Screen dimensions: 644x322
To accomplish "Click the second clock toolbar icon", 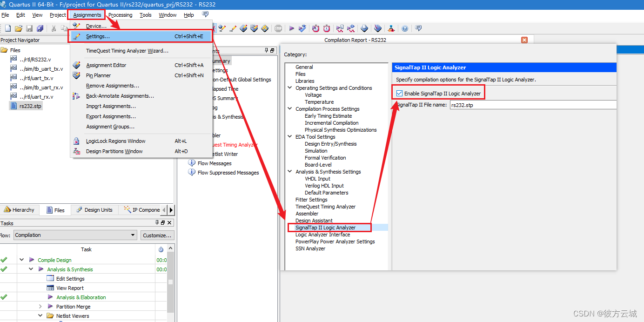I will click(327, 28).
